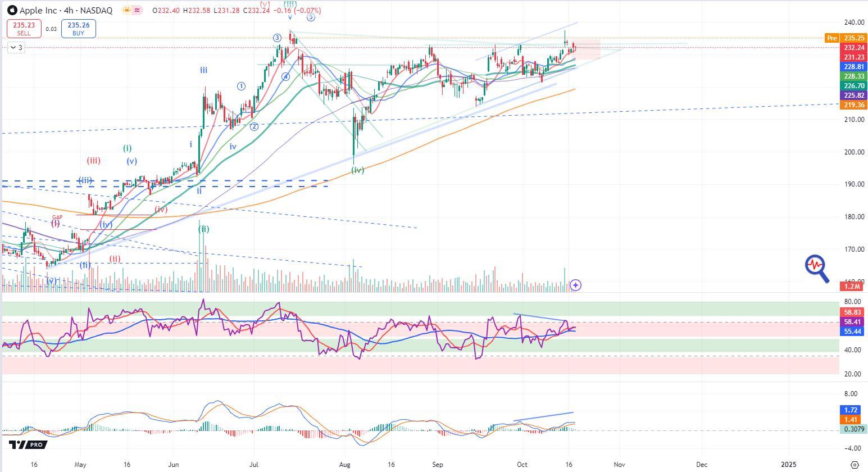The height and width of the screenshot is (472, 868).
Task: Click the Jul label on time axis
Action: 253,465
